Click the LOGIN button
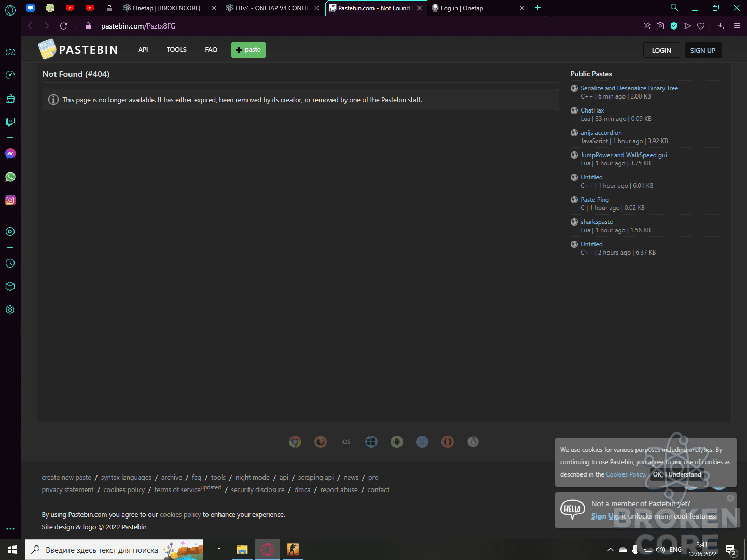The height and width of the screenshot is (560, 747). click(x=661, y=50)
